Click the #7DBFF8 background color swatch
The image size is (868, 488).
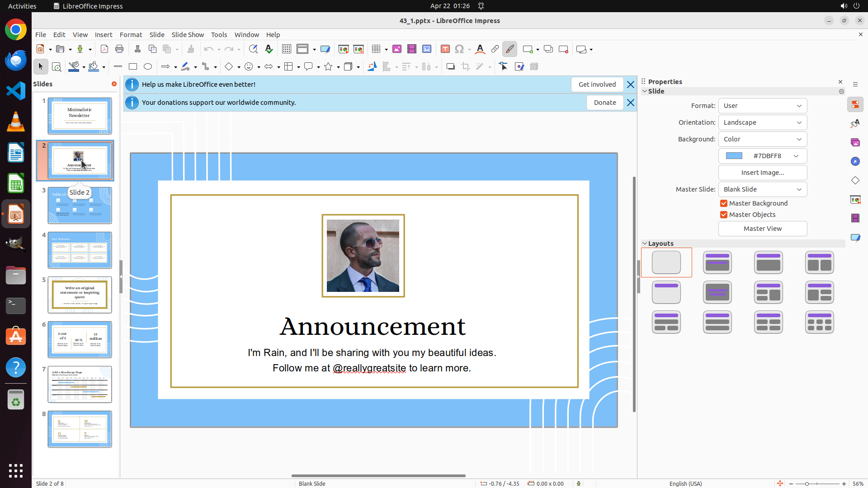[734, 156]
